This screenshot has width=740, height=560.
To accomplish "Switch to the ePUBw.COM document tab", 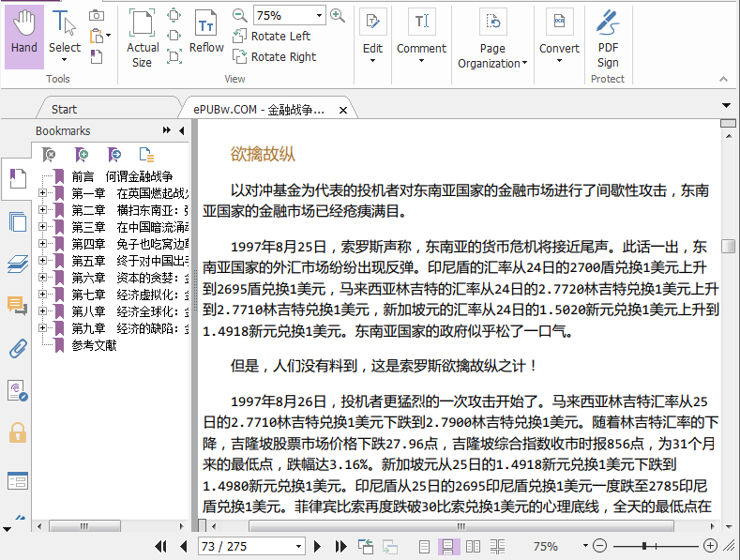I will [x=259, y=110].
